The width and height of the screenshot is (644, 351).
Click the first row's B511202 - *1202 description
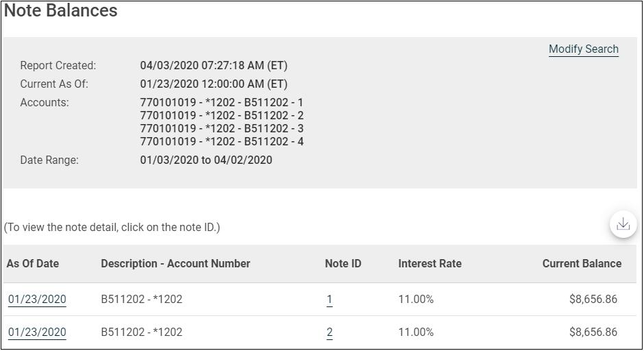pos(142,300)
